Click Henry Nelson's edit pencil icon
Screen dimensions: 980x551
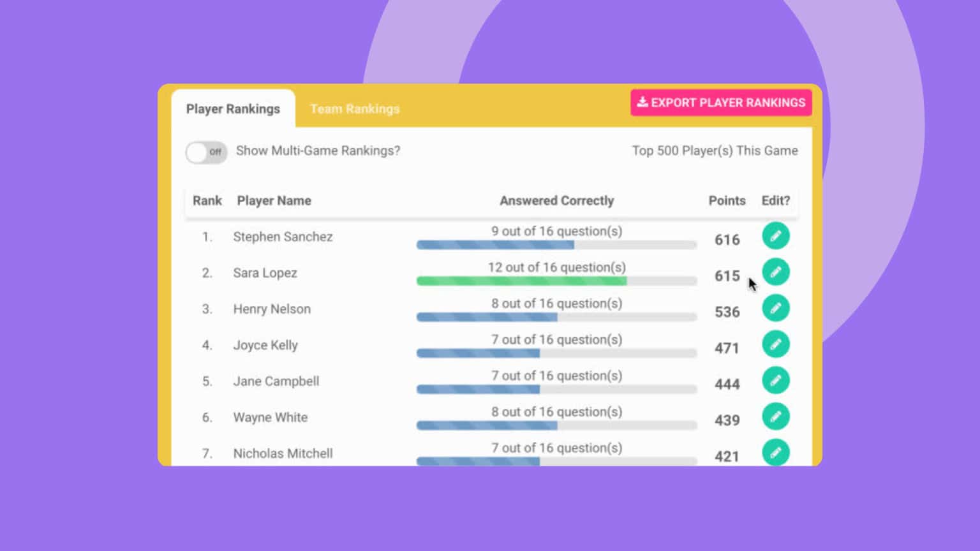[x=776, y=308]
